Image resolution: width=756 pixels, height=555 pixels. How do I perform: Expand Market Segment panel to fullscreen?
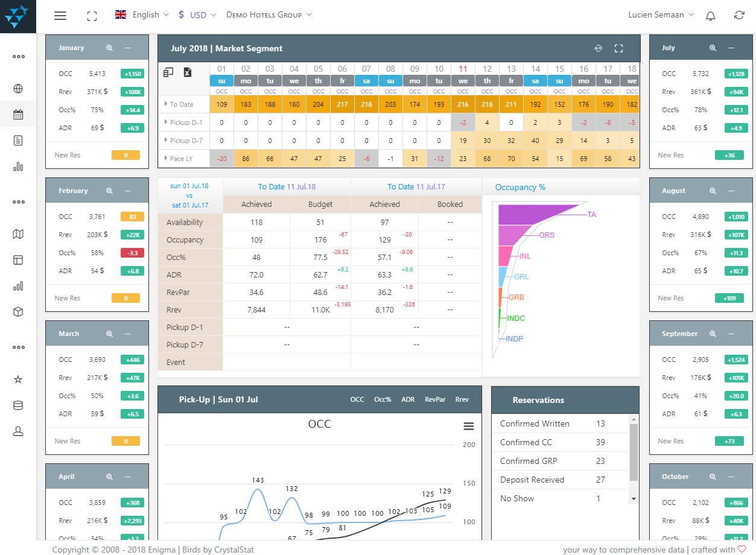click(x=618, y=48)
